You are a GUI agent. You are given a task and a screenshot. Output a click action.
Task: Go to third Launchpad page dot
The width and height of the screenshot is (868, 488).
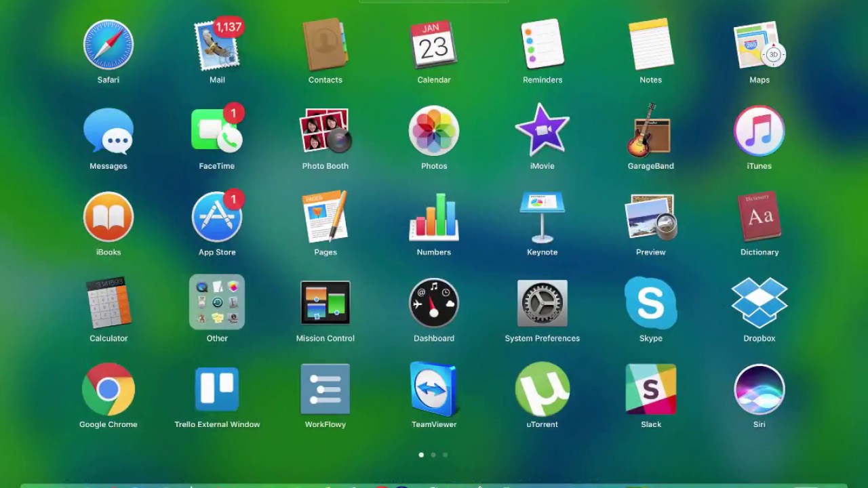point(445,455)
